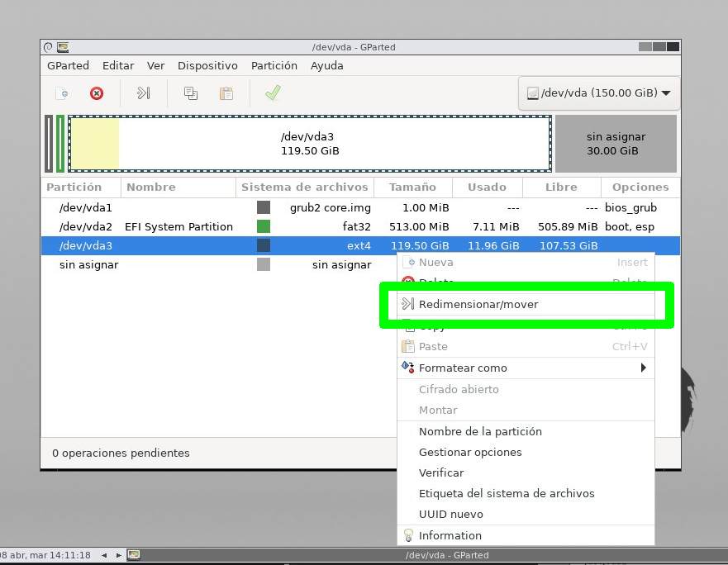Click the Tamaño column header
This screenshot has width=728, height=565.
click(x=412, y=188)
